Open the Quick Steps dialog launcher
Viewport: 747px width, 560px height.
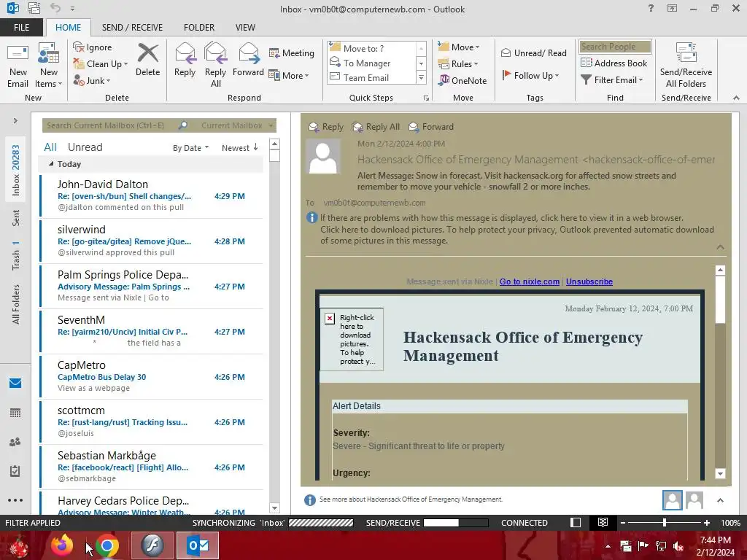426,98
